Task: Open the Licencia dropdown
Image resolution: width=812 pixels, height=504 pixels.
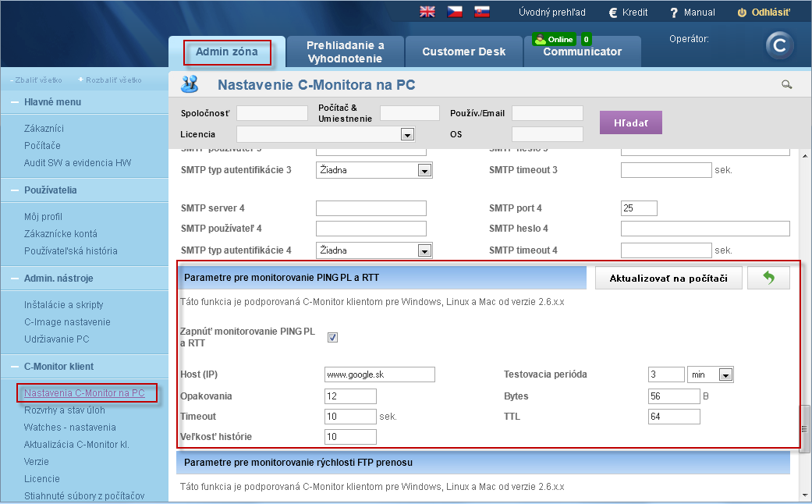Action: pos(326,134)
